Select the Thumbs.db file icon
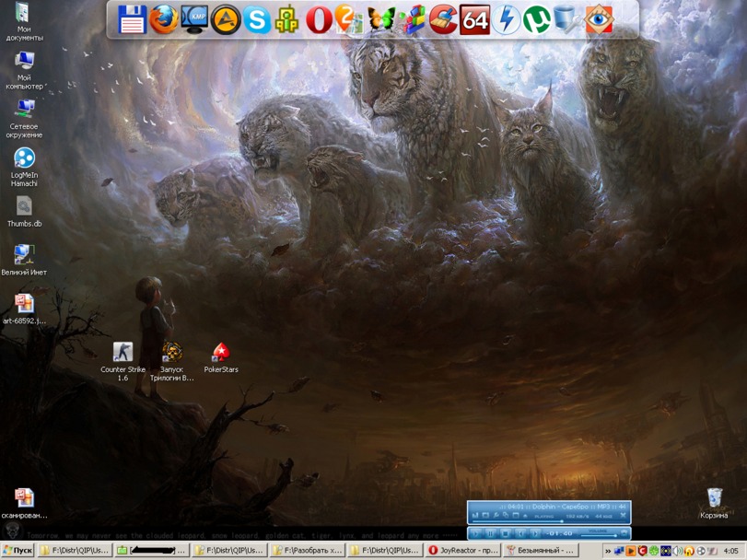Screen dimensions: 747x560 (x=24, y=212)
